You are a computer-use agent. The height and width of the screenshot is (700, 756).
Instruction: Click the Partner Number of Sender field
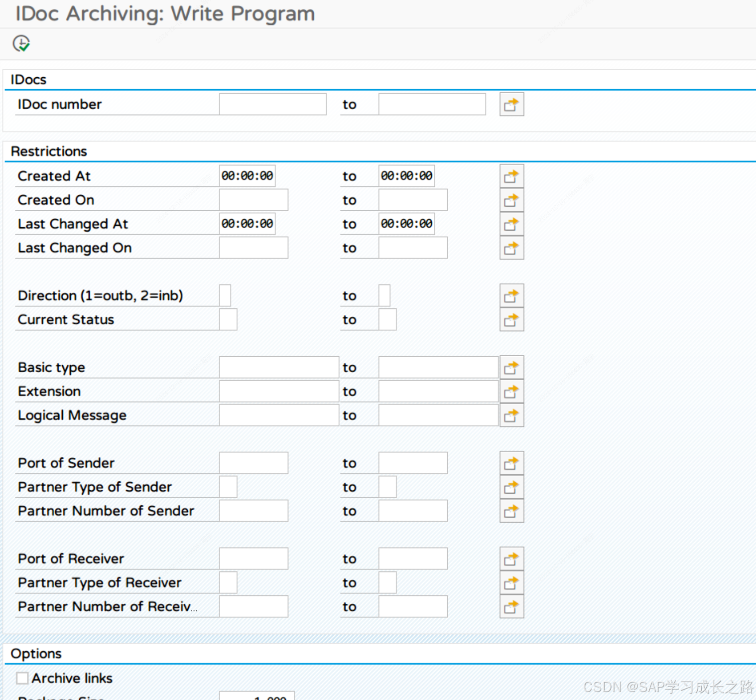[x=253, y=510]
